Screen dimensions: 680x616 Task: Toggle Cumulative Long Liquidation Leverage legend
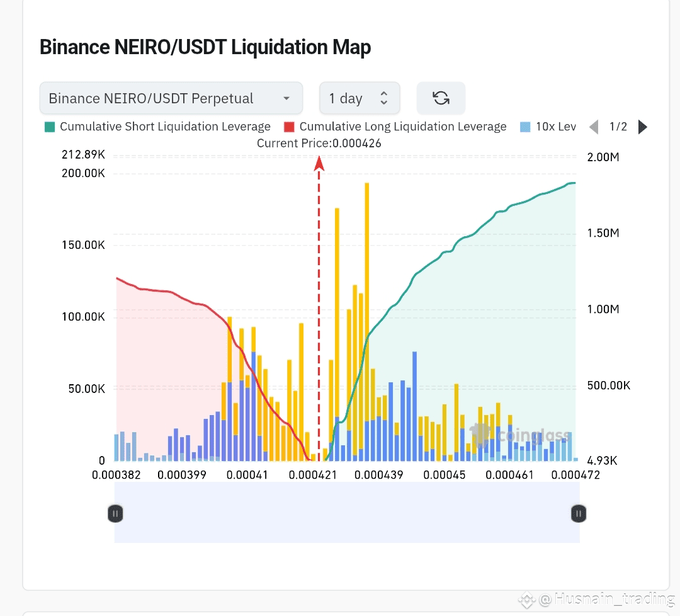click(395, 127)
